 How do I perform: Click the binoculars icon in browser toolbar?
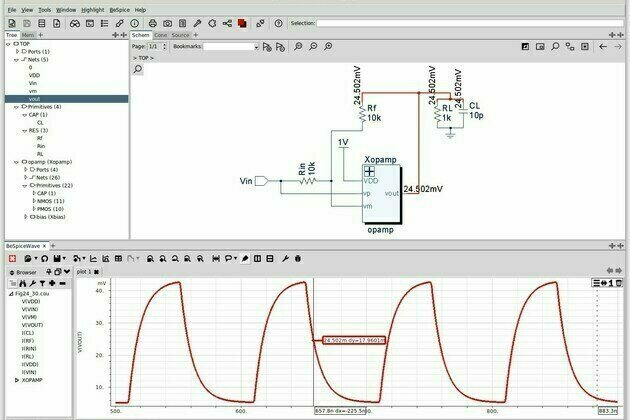click(x=22, y=283)
